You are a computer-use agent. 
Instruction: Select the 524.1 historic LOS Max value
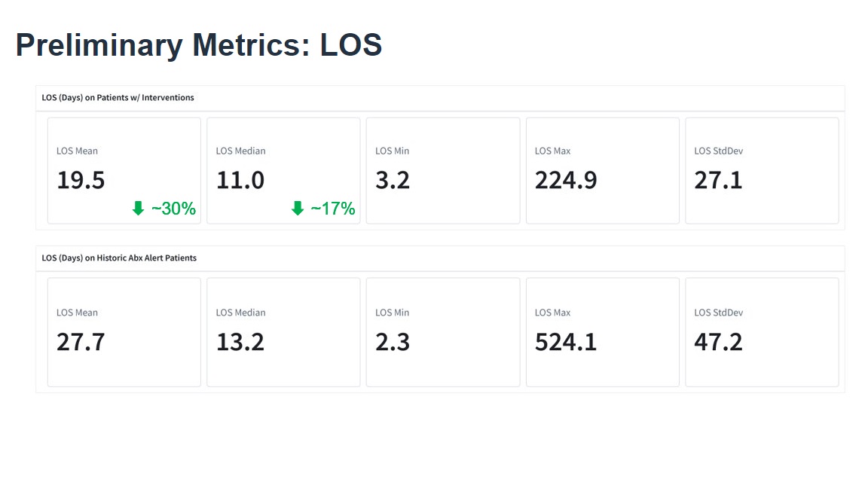pos(566,342)
